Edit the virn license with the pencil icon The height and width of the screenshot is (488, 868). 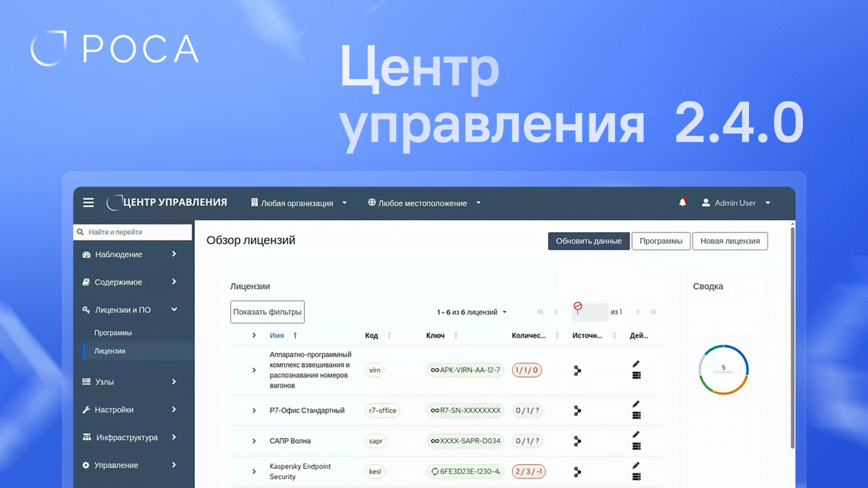pyautogui.click(x=636, y=364)
